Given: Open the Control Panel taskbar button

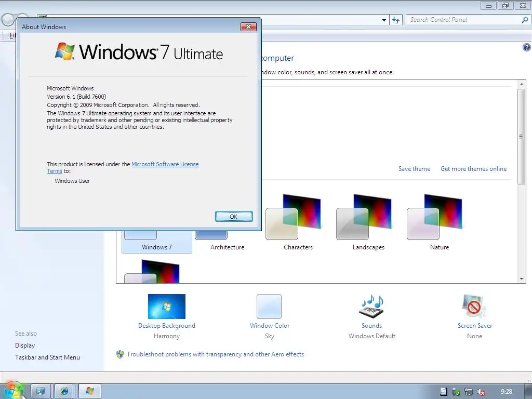Looking at the screenshot, I should (41, 392).
